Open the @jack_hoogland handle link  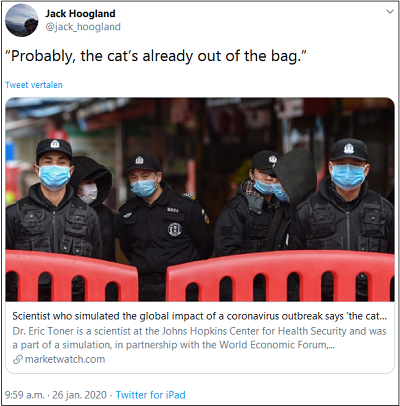[83, 27]
